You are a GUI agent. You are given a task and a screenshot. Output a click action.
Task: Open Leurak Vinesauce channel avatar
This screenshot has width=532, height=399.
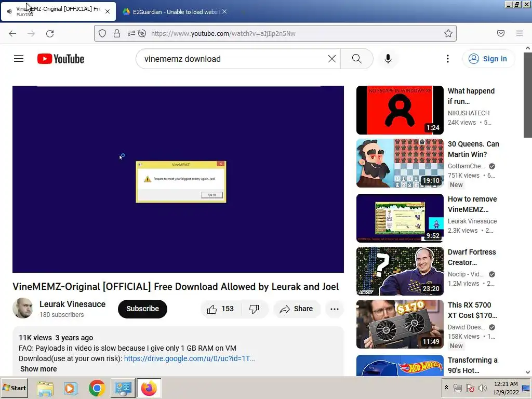tap(23, 308)
